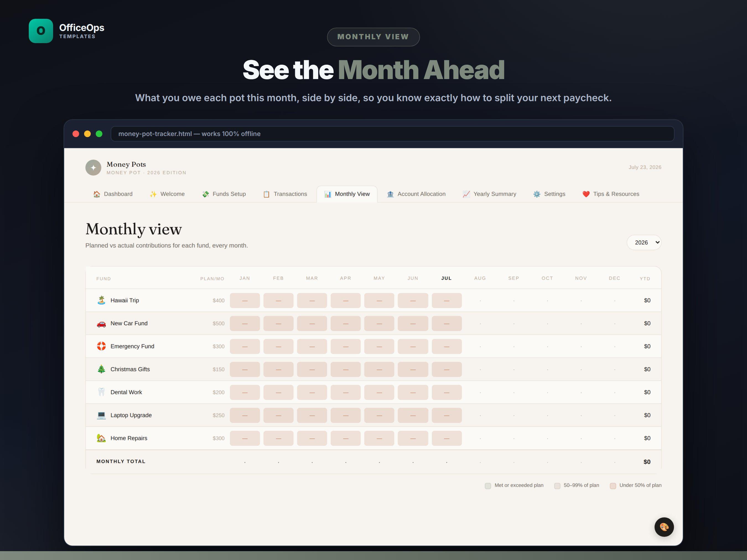Click the MONTHLY TOTAL row label

(121, 462)
